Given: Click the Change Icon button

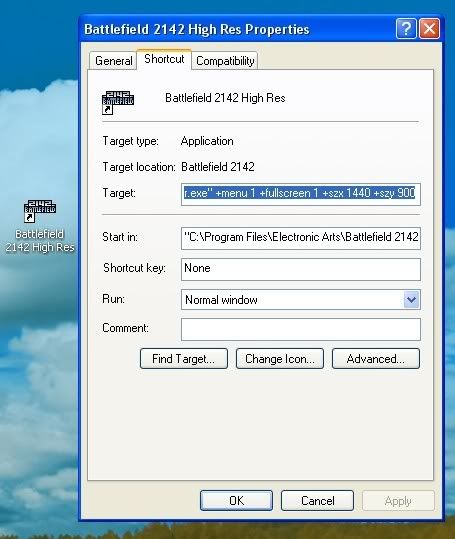Looking at the screenshot, I should (280, 359).
